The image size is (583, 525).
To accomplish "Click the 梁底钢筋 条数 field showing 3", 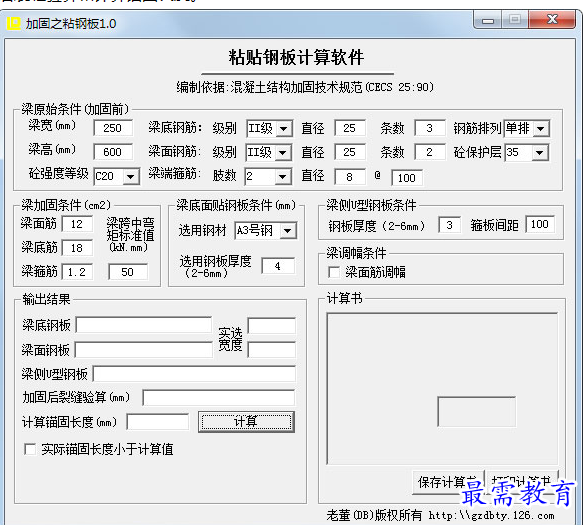I will (430, 128).
